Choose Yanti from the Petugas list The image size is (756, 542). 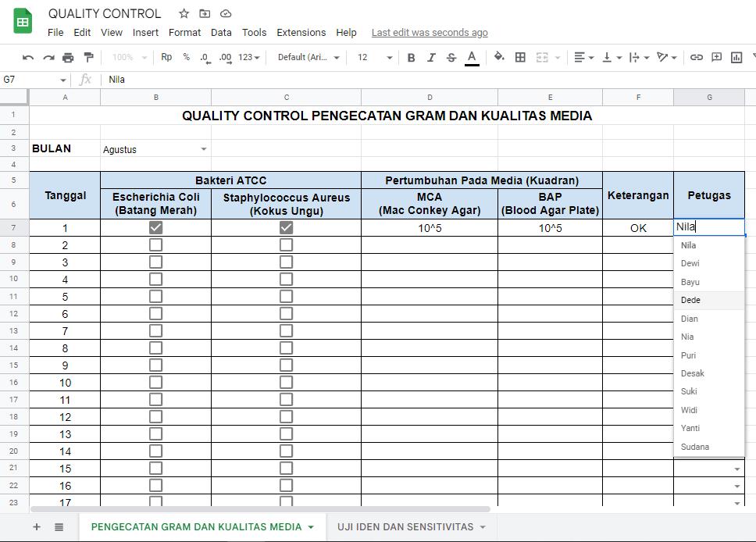709,428
